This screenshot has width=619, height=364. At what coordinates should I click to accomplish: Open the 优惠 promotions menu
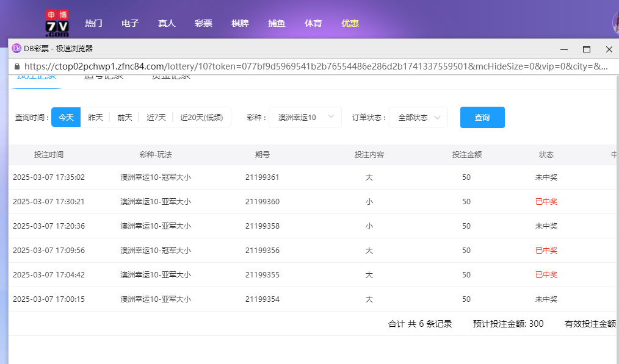(x=350, y=23)
